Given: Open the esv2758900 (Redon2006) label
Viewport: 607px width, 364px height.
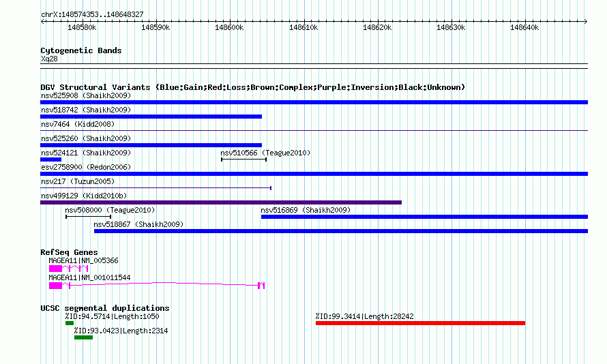Looking at the screenshot, I should pyautogui.click(x=86, y=167).
